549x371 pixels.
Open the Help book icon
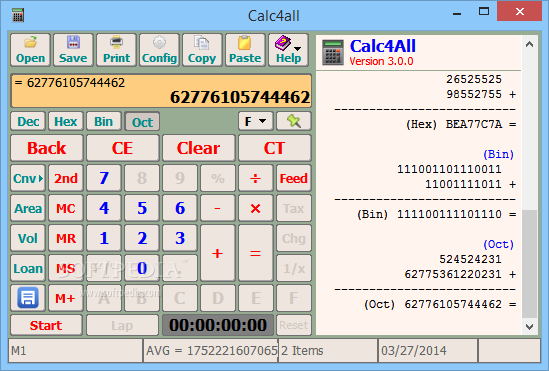283,44
